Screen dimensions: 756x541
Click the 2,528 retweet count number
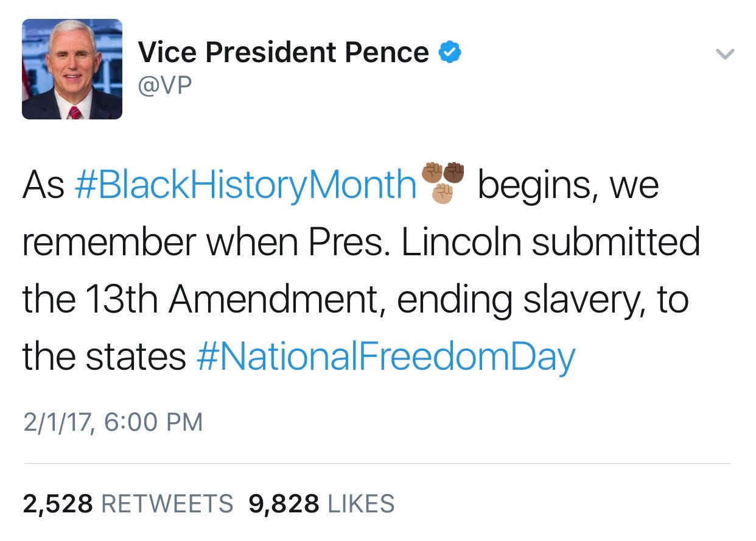coord(58,504)
